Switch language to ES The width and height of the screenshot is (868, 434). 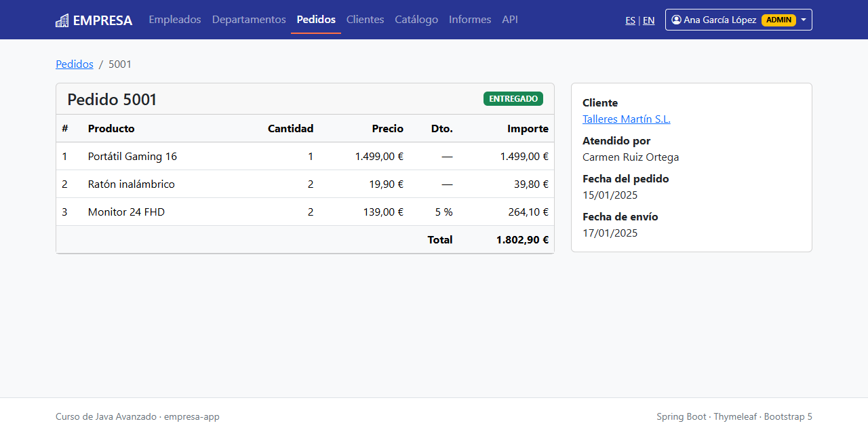pyautogui.click(x=631, y=20)
